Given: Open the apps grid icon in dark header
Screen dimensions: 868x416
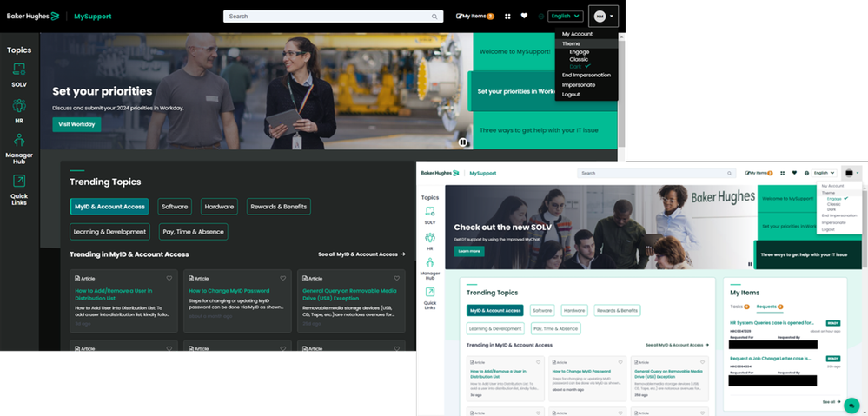Looking at the screenshot, I should coord(507,17).
